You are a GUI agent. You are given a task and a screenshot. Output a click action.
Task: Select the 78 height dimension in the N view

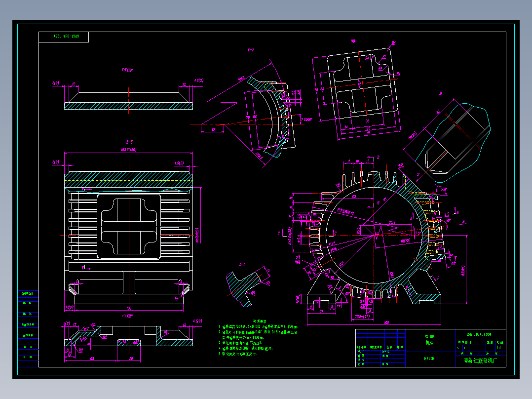click(316, 90)
